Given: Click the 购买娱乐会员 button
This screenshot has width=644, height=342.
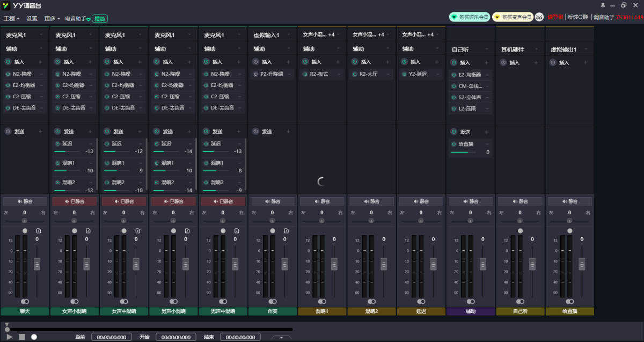Looking at the screenshot, I should pyautogui.click(x=469, y=17).
